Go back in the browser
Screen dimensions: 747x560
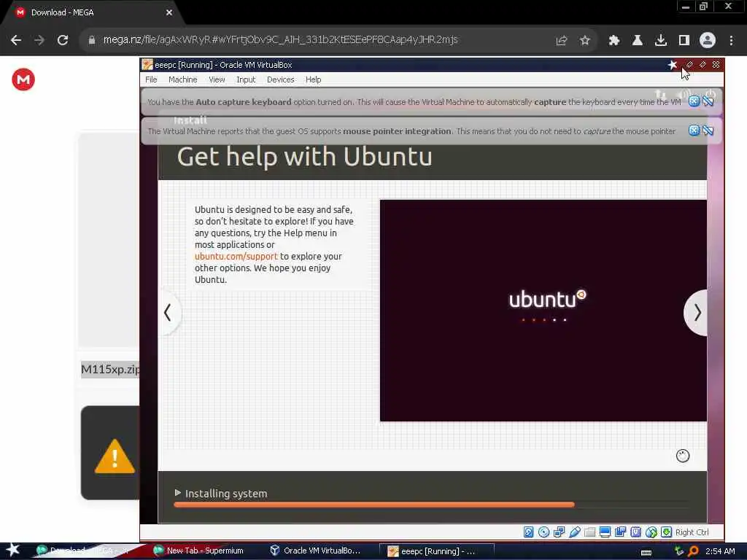16,40
